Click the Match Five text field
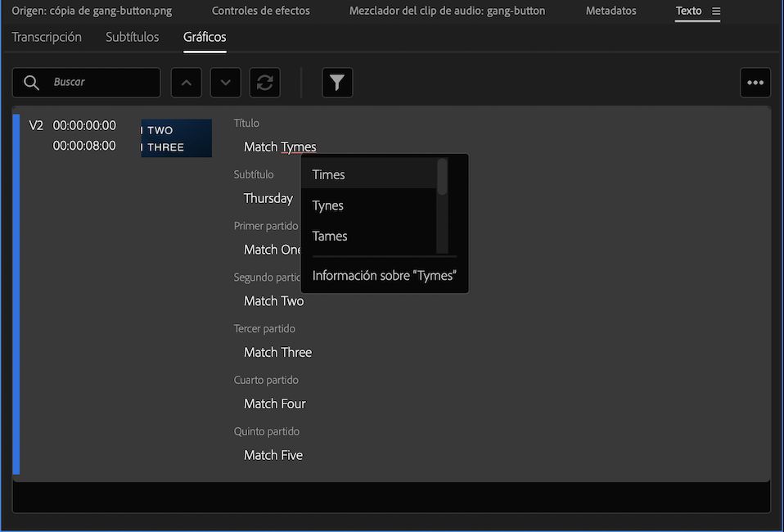 click(x=273, y=456)
